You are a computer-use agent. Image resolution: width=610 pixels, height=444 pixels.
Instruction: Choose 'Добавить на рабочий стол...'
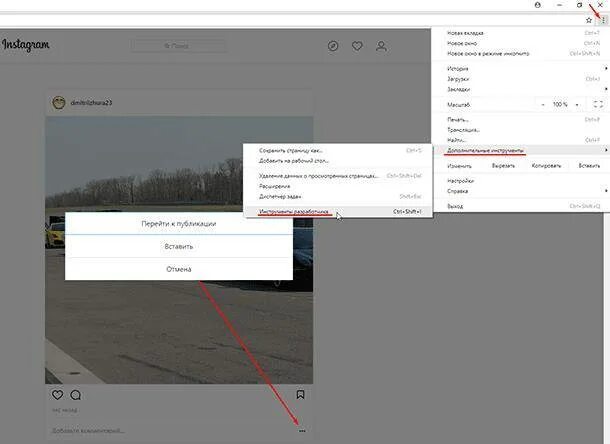click(338, 160)
